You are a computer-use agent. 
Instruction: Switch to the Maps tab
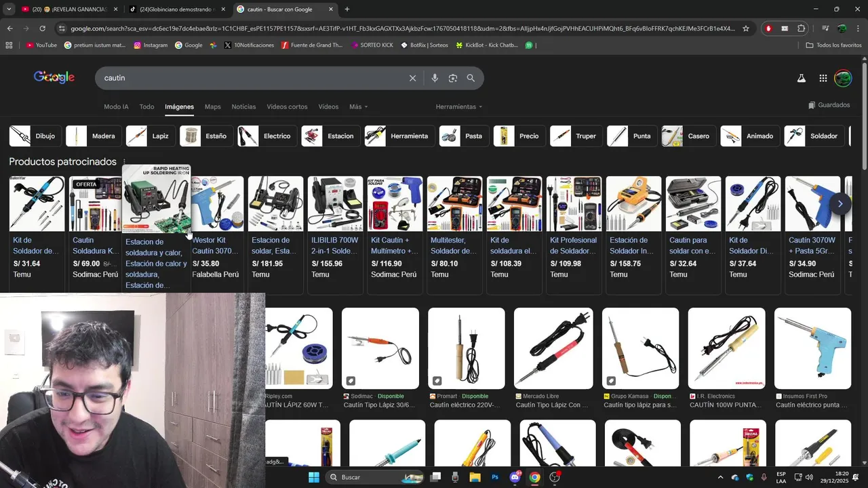213,106
